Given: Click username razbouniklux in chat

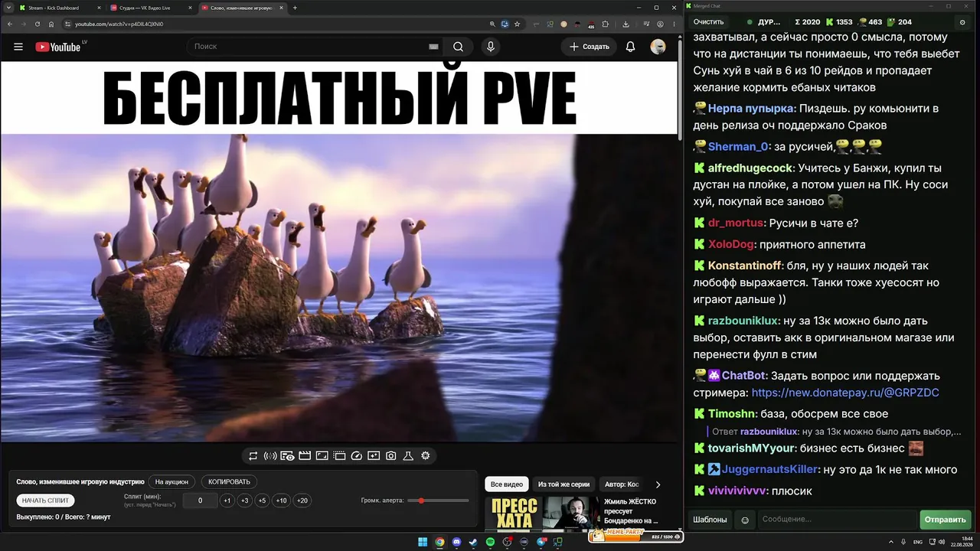Looking at the screenshot, I should [x=743, y=321].
